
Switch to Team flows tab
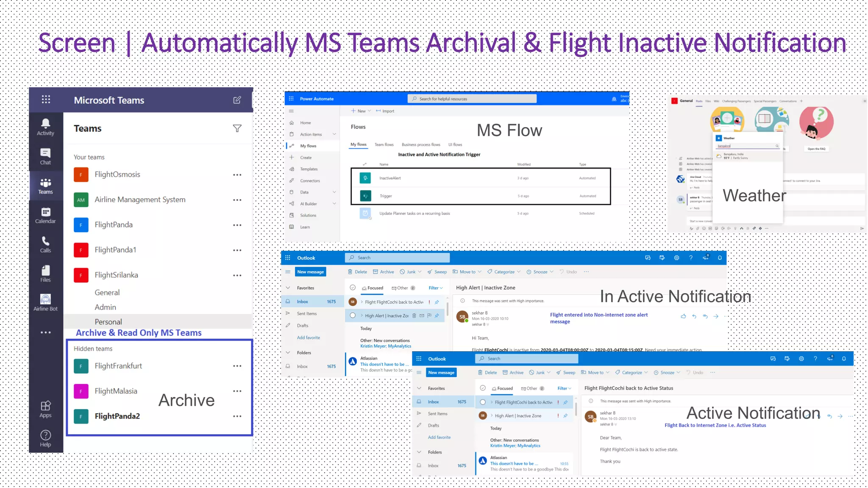pos(384,145)
